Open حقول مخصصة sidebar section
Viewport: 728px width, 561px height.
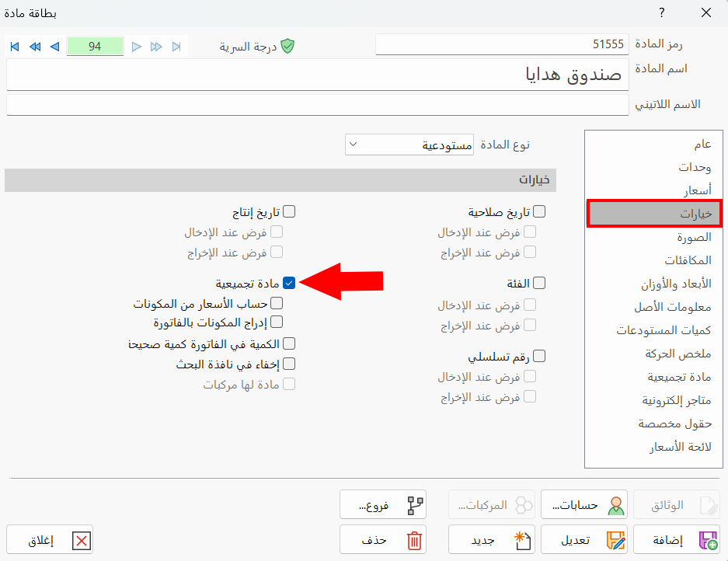point(653,423)
